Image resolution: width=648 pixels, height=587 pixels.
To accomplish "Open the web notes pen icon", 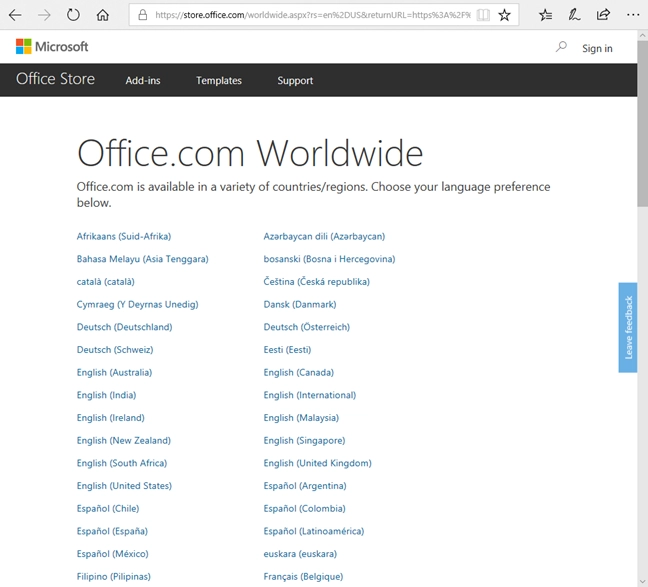I will [x=574, y=15].
